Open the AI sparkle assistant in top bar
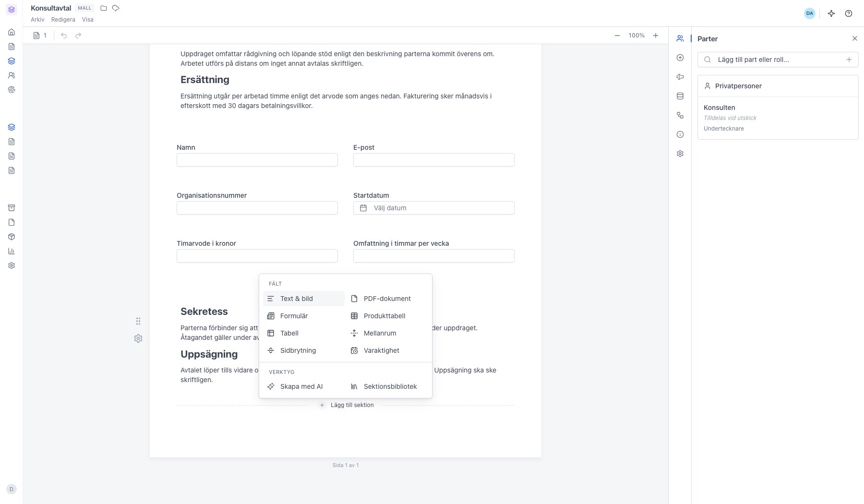Image resolution: width=864 pixels, height=504 pixels. (831, 13)
